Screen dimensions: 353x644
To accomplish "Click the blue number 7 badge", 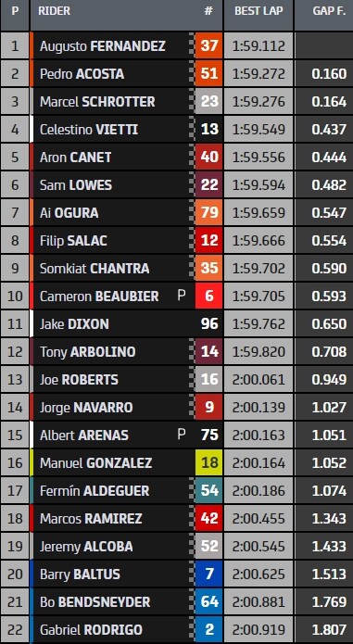I will click(x=208, y=575).
